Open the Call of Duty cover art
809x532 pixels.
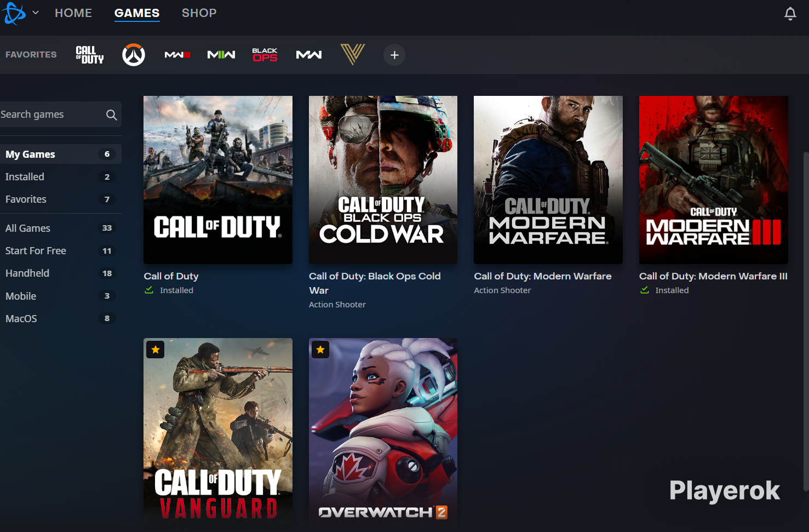coord(218,180)
